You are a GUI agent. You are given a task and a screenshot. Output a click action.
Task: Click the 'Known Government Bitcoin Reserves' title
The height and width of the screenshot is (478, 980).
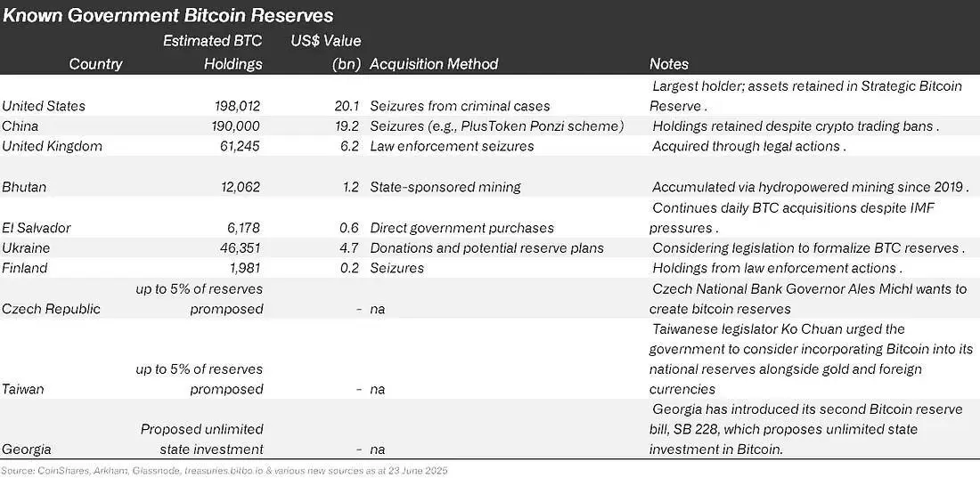(x=167, y=15)
